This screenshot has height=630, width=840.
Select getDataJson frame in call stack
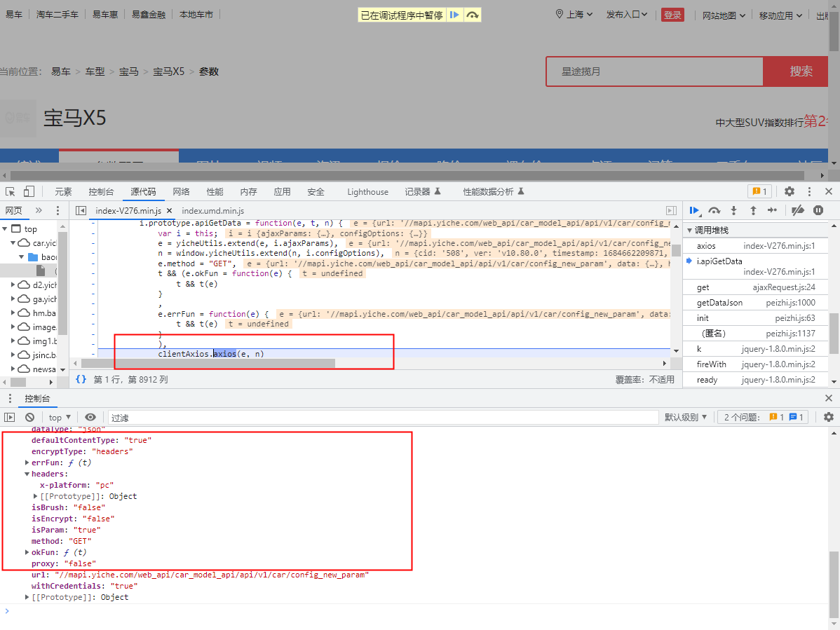(756, 303)
